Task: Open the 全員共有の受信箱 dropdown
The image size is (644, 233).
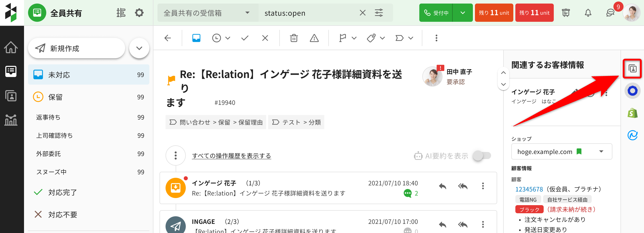Action: 207,13
